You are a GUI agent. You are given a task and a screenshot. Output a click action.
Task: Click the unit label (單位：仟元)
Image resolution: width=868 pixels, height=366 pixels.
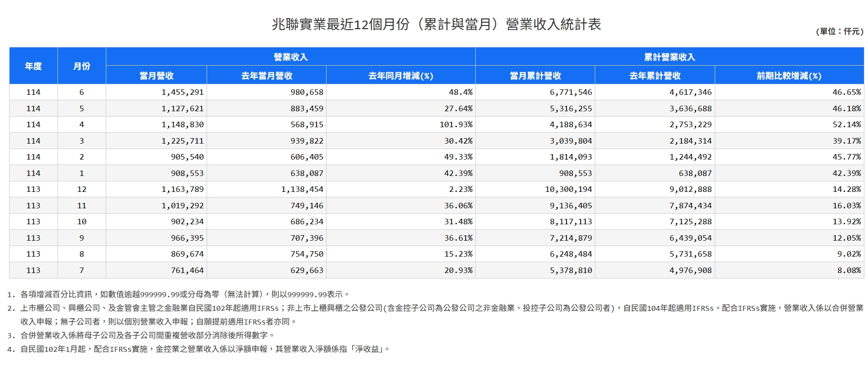click(840, 31)
